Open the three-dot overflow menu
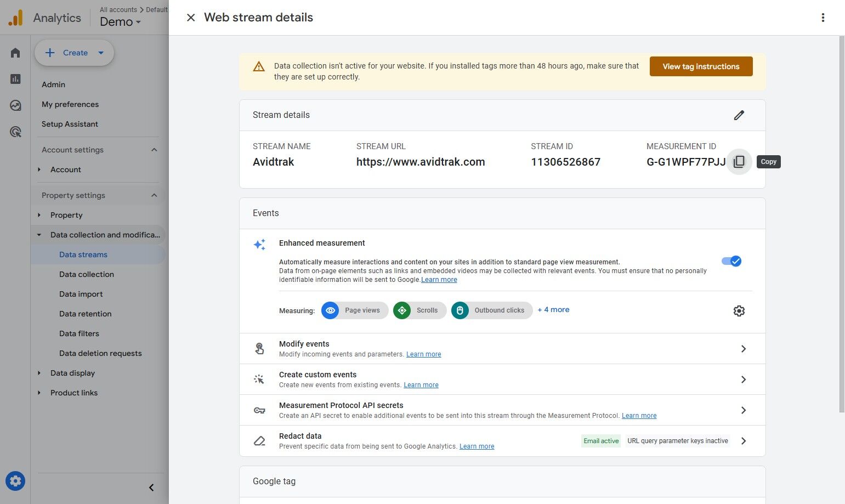Screen dimensions: 845x504 click(823, 17)
